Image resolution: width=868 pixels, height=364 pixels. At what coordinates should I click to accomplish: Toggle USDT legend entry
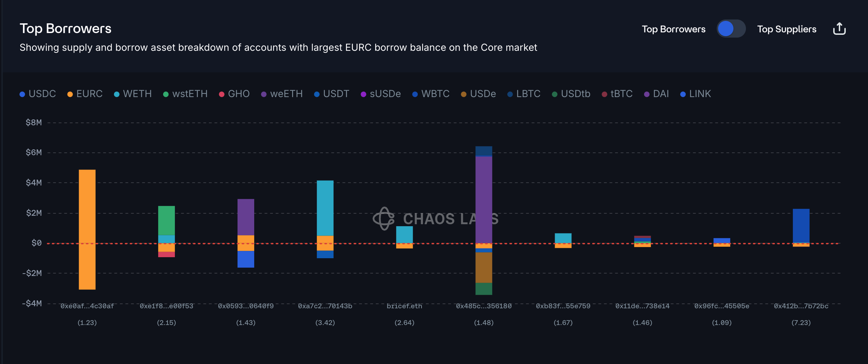[x=332, y=94]
